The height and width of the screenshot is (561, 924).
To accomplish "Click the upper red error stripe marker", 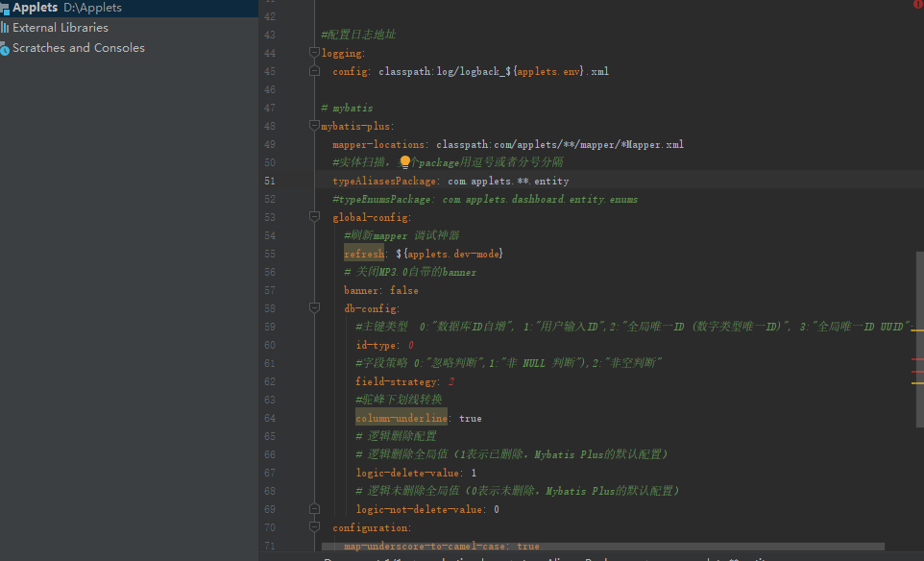I will point(917,359).
